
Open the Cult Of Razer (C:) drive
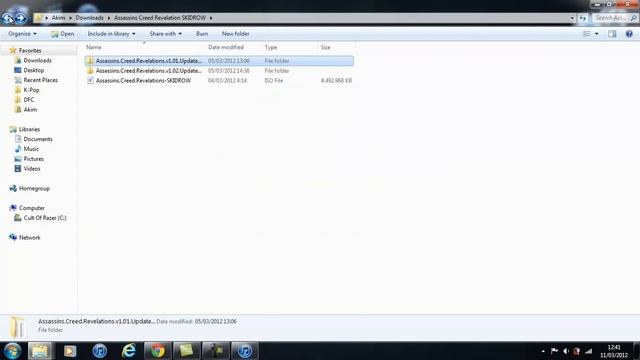[x=45, y=218]
